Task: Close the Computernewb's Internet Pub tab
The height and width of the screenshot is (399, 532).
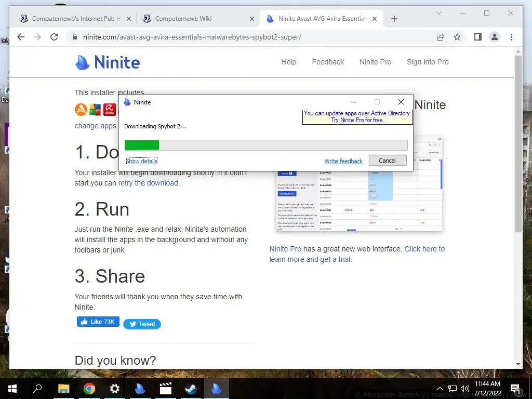Action: [129, 19]
